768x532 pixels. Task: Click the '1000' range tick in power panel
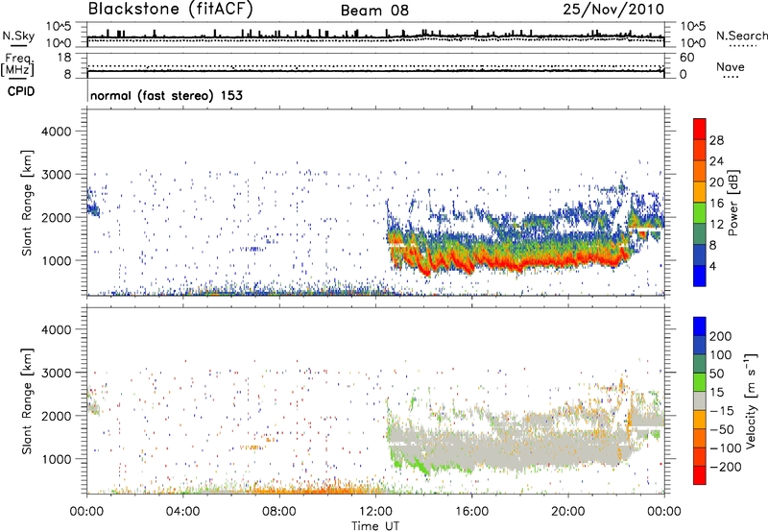pyautogui.click(x=57, y=260)
